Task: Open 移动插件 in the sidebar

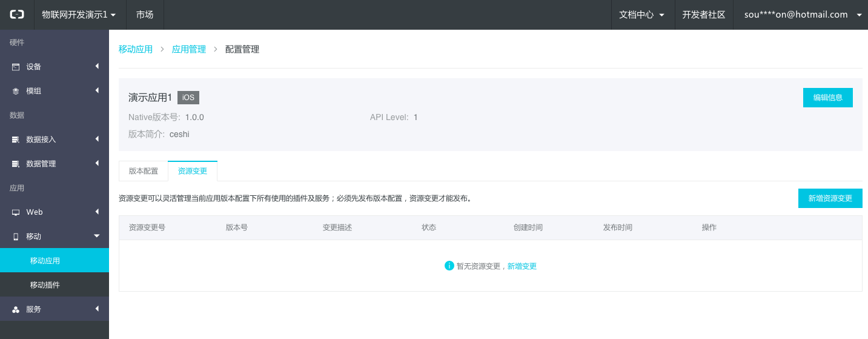Action: pyautogui.click(x=45, y=285)
